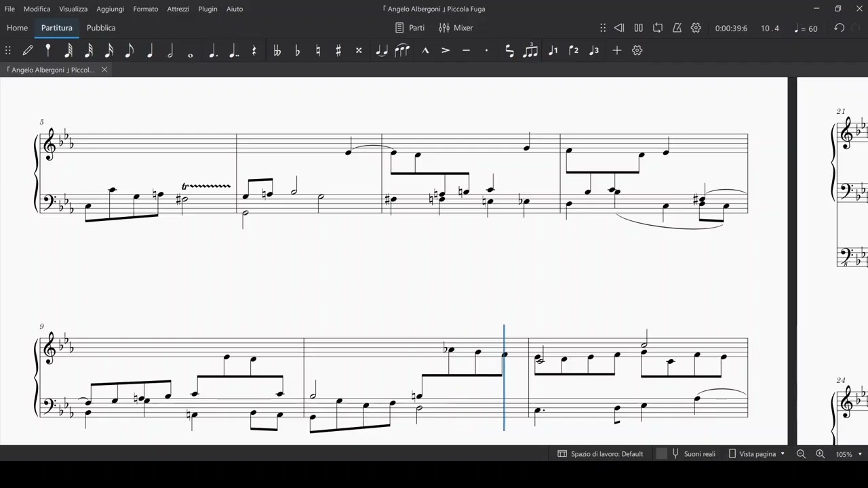Image resolution: width=868 pixels, height=488 pixels.
Task: Toggle the double augmentation dot
Action: (x=234, y=50)
